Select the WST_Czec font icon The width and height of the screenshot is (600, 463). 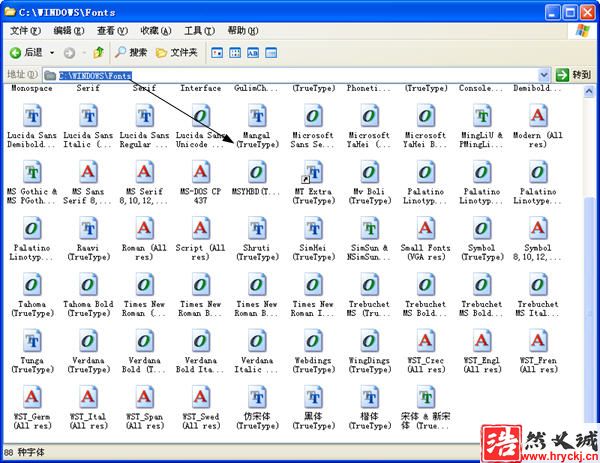click(x=426, y=341)
